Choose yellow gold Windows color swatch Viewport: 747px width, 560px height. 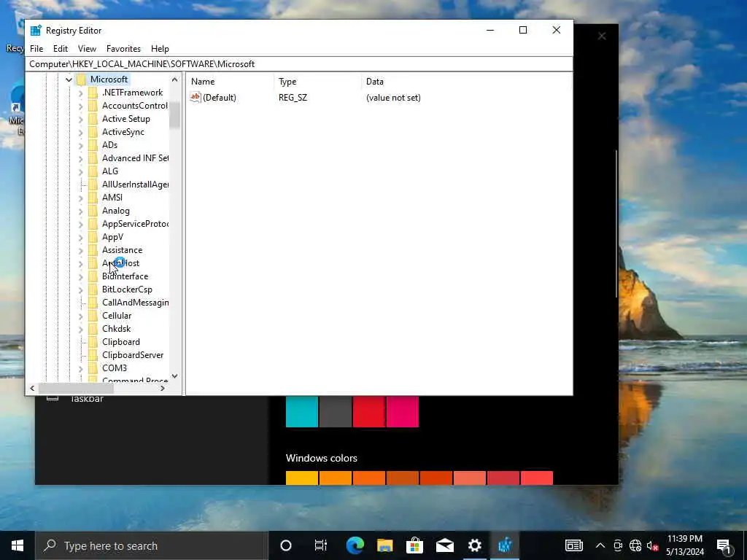[x=302, y=478]
